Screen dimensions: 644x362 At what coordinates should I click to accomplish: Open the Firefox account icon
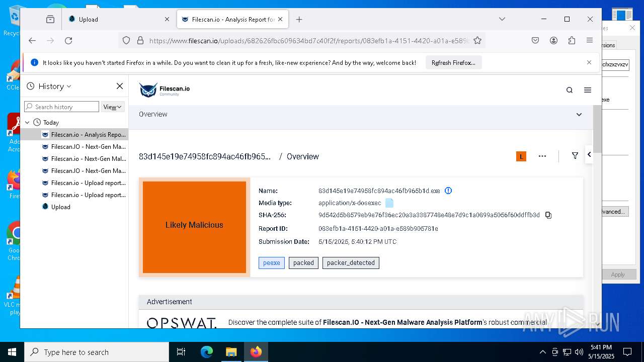coord(553,41)
